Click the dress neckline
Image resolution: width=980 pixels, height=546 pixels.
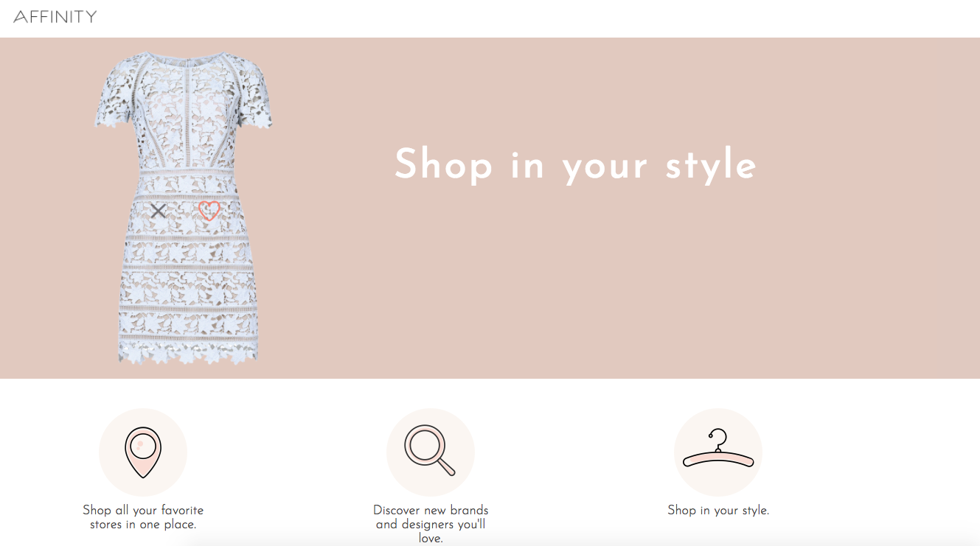(x=184, y=59)
